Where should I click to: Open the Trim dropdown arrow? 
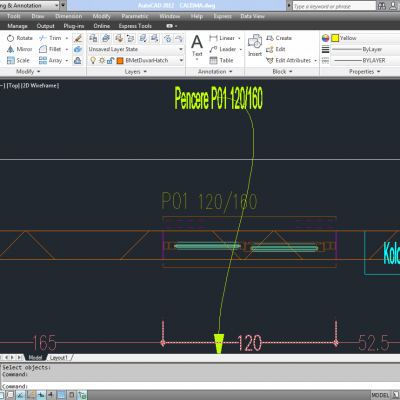coord(67,38)
